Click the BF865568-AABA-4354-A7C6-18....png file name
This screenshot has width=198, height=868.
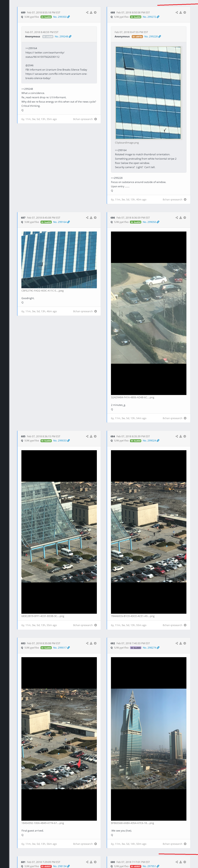coord(132,823)
